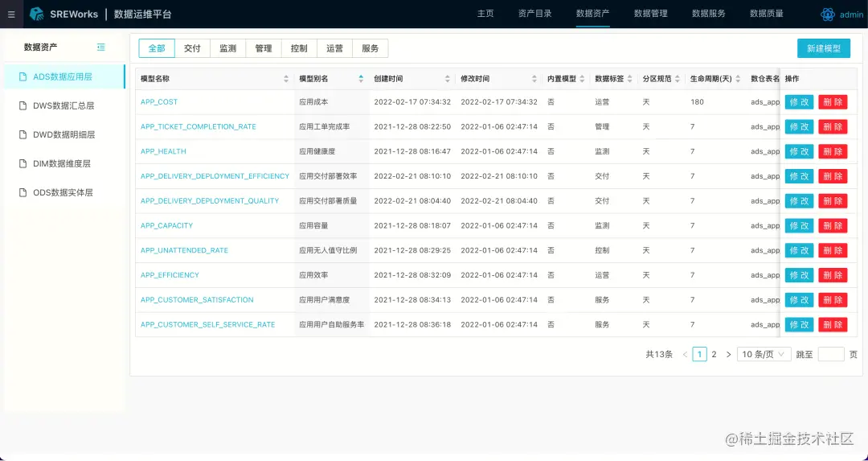The height and width of the screenshot is (461, 868).
Task: Click the admin avatar icon
Action: [828, 14]
